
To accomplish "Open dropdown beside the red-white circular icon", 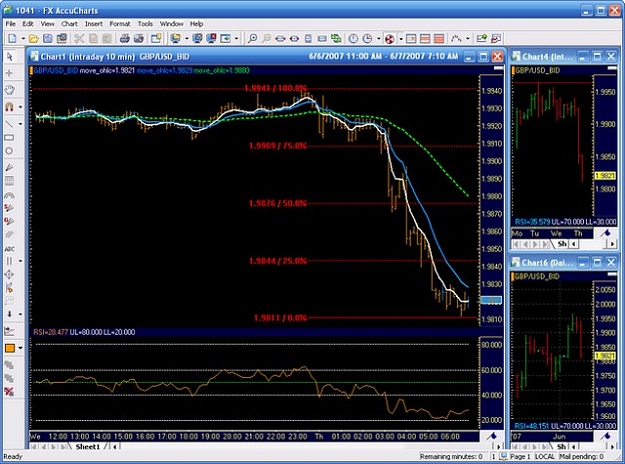I will pos(401,39).
